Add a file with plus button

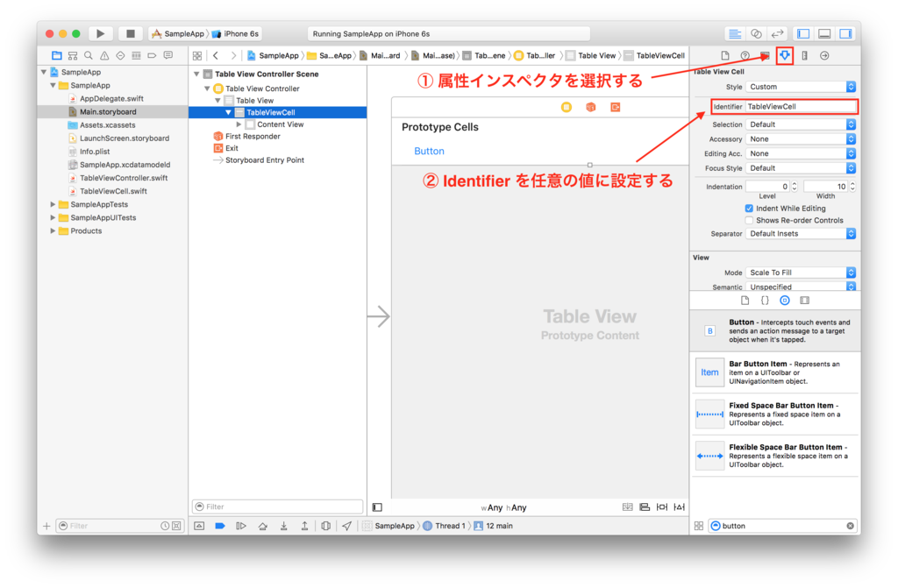[x=46, y=526]
